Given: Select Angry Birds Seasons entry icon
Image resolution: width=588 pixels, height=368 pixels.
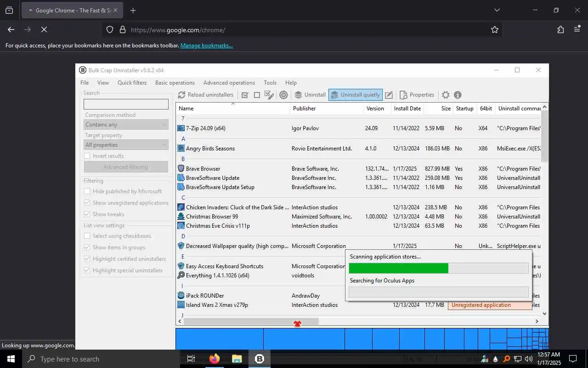Looking at the screenshot, I should tap(181, 149).
